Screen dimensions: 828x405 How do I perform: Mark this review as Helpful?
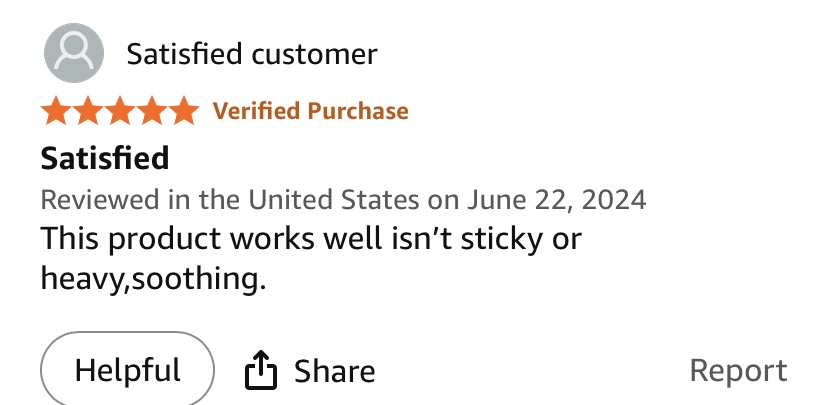(x=127, y=371)
